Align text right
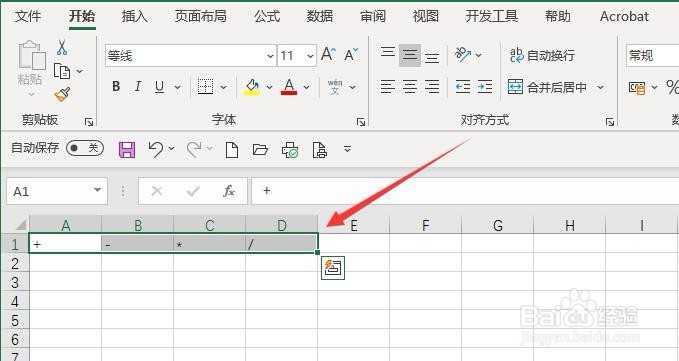This screenshot has height=361, width=679. point(432,87)
